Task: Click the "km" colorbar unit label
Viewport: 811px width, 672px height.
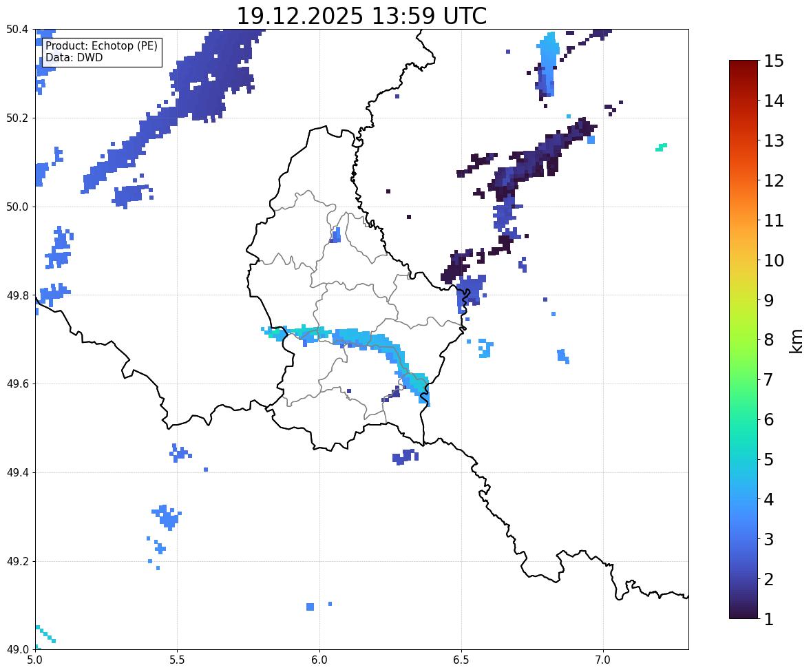Action: click(797, 340)
